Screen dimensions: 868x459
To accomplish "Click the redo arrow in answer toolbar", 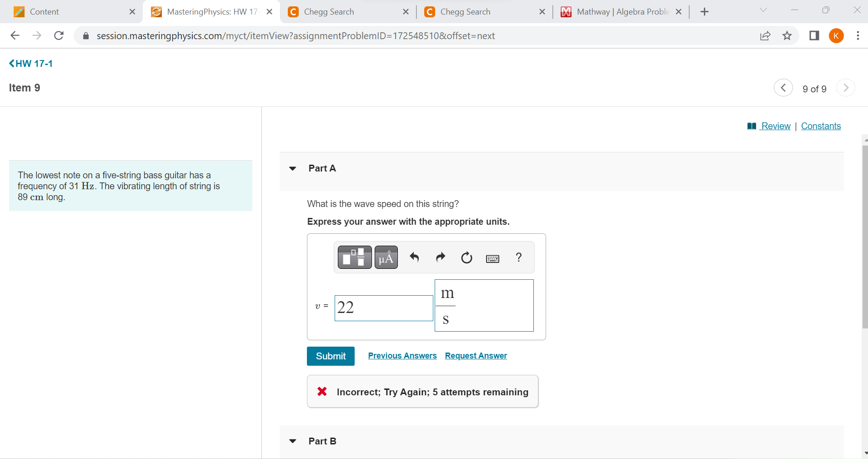I will [x=441, y=257].
